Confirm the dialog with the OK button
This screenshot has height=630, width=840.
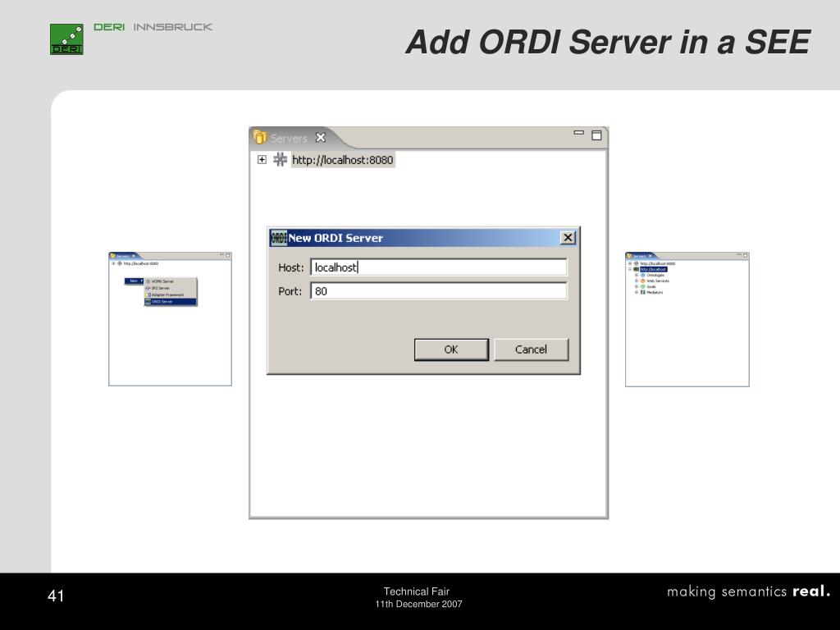click(451, 349)
